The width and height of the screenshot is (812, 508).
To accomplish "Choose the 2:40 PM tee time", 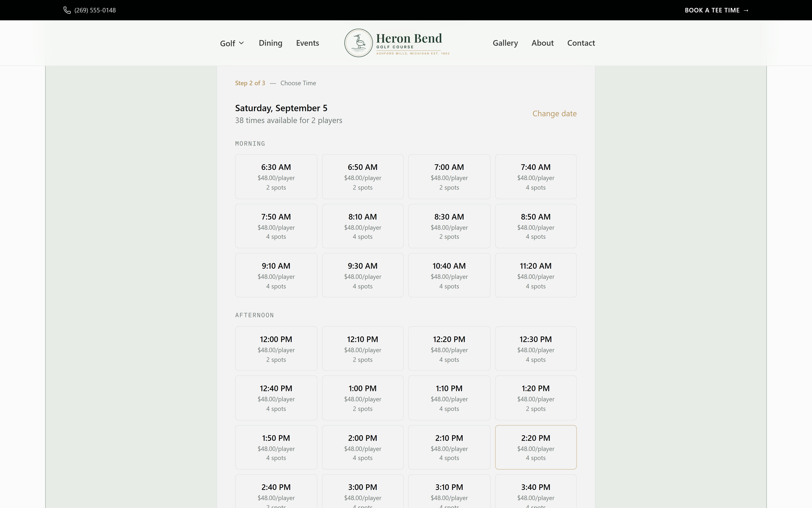I will [276, 491].
